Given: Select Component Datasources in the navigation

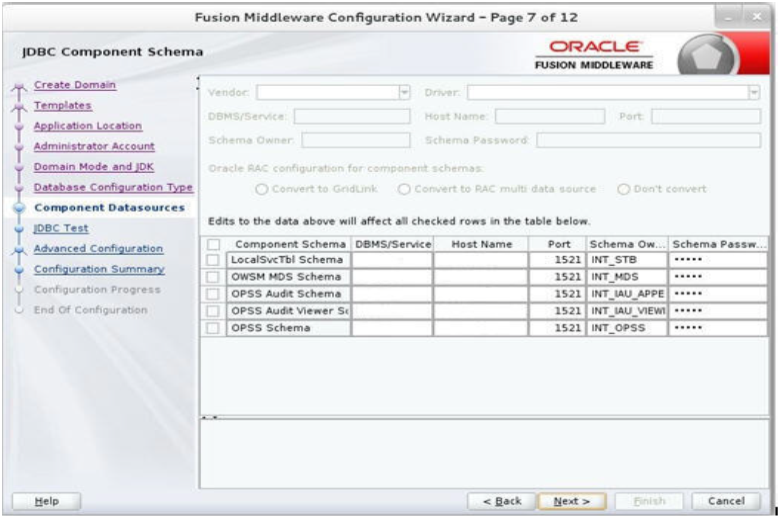Looking at the screenshot, I should (x=109, y=207).
